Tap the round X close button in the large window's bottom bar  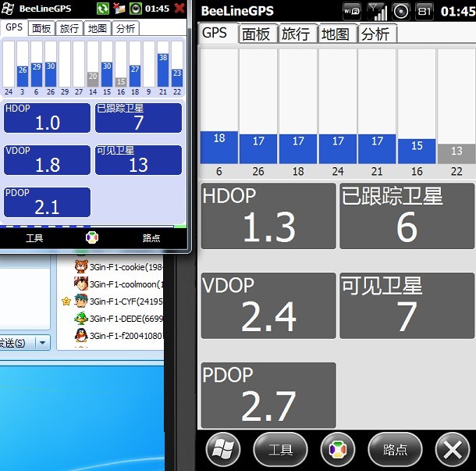453,449
